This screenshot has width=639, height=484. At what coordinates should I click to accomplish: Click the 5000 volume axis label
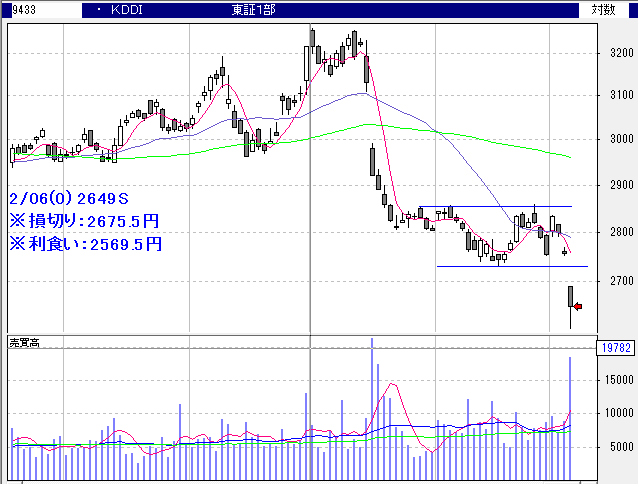(617, 448)
